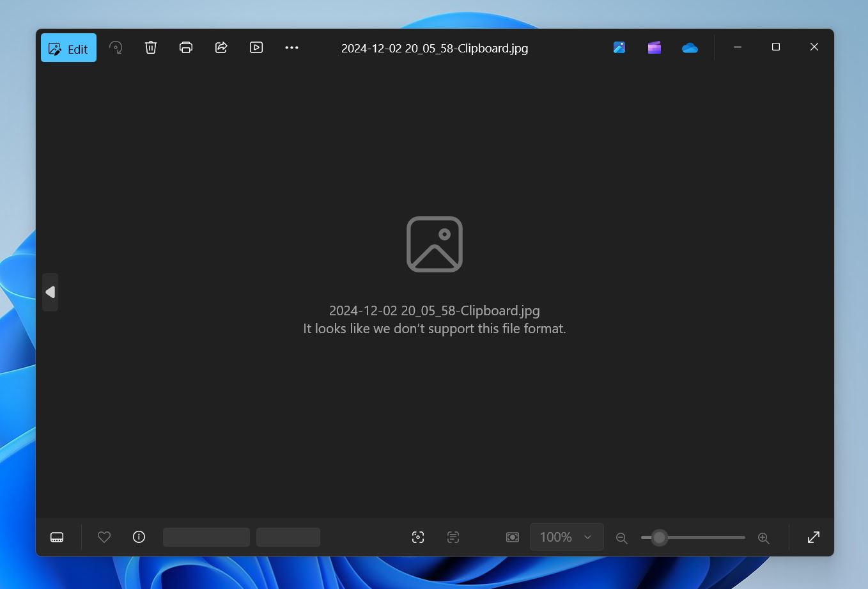This screenshot has height=589, width=868.
Task: Toggle background removal mode
Action: tap(513, 537)
